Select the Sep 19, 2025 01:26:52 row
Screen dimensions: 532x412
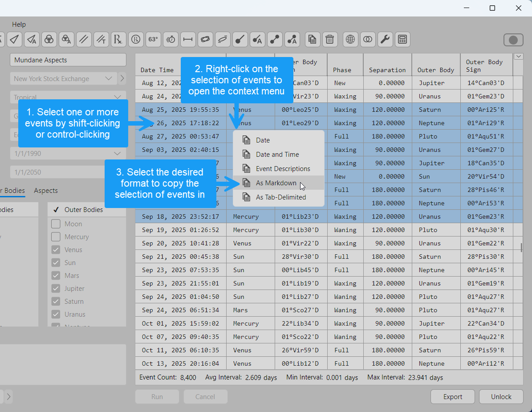coord(329,230)
